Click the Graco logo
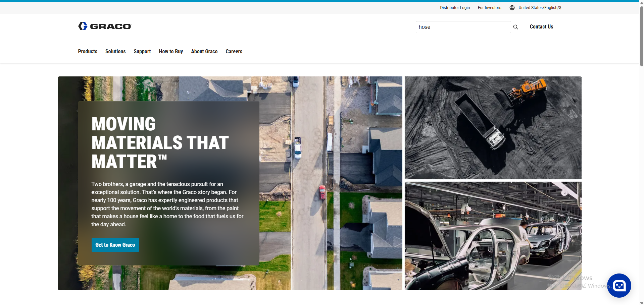The width and height of the screenshot is (644, 305). click(x=105, y=26)
